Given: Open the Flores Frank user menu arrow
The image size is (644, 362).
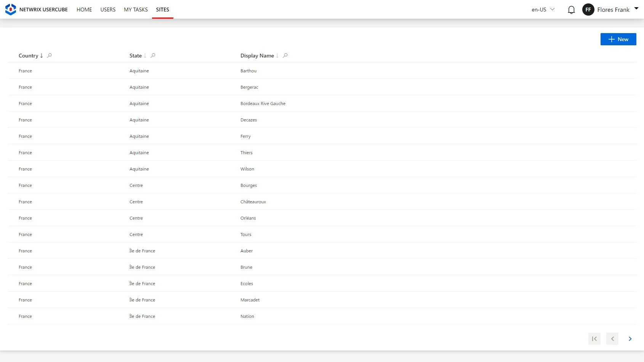Looking at the screenshot, I should click(x=636, y=8).
